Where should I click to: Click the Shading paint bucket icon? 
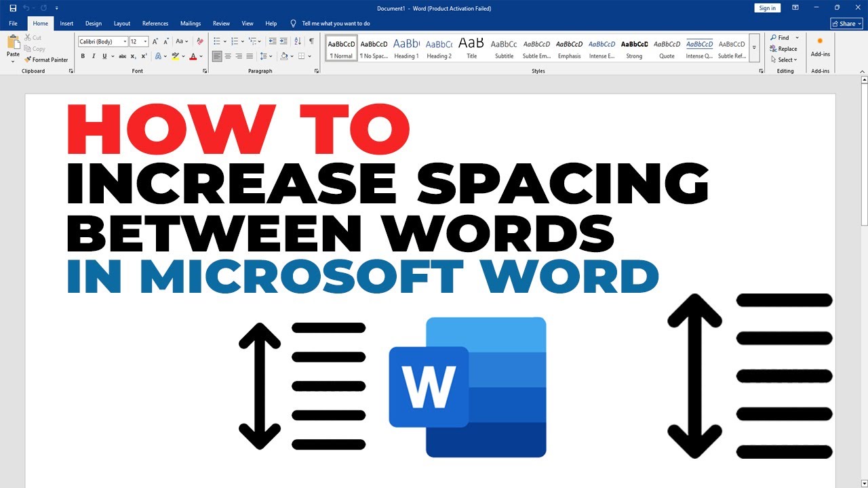coord(285,56)
